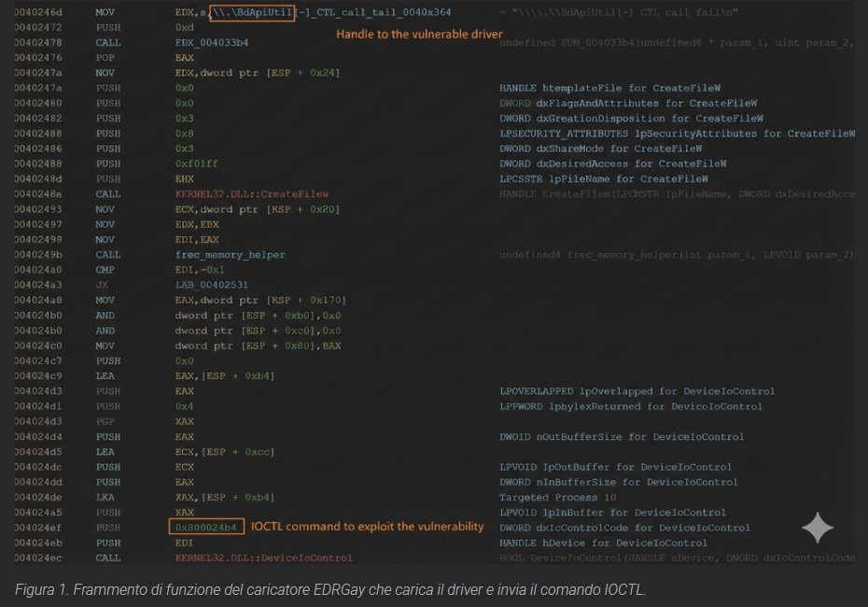Select address 004024ec in the last row
The width and height of the screenshot is (868, 607).
coord(39,558)
